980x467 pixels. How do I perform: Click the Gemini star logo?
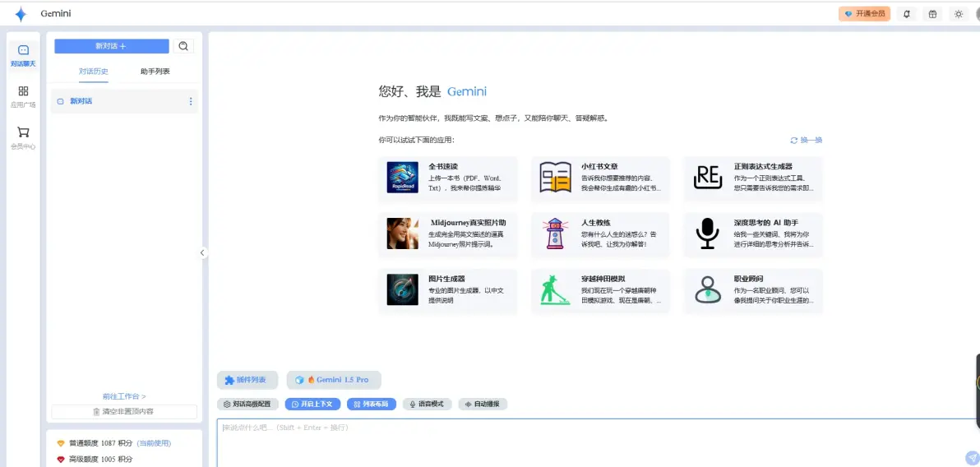[21, 14]
